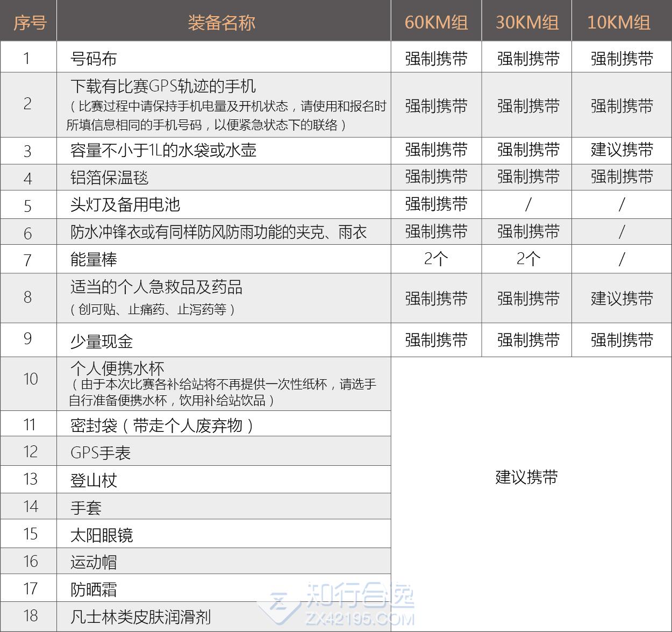Click the 凡士林类皮肤润滑剂 entry

(140, 616)
